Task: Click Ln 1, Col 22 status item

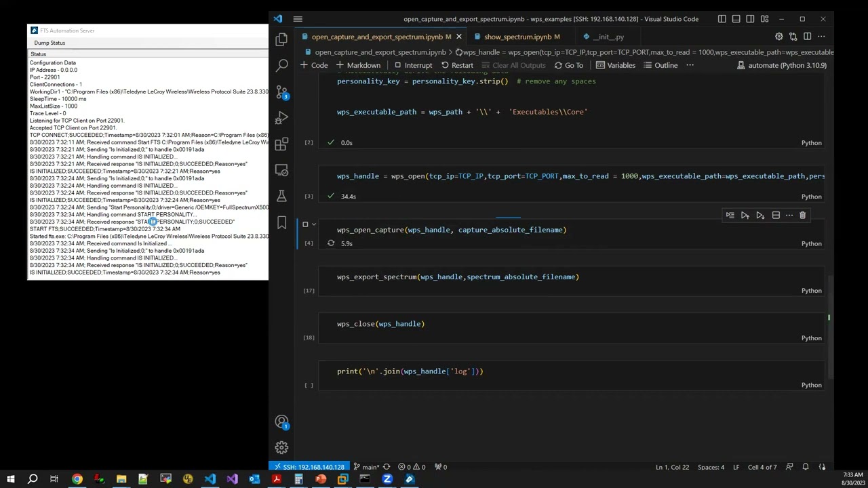Action: pos(672,467)
